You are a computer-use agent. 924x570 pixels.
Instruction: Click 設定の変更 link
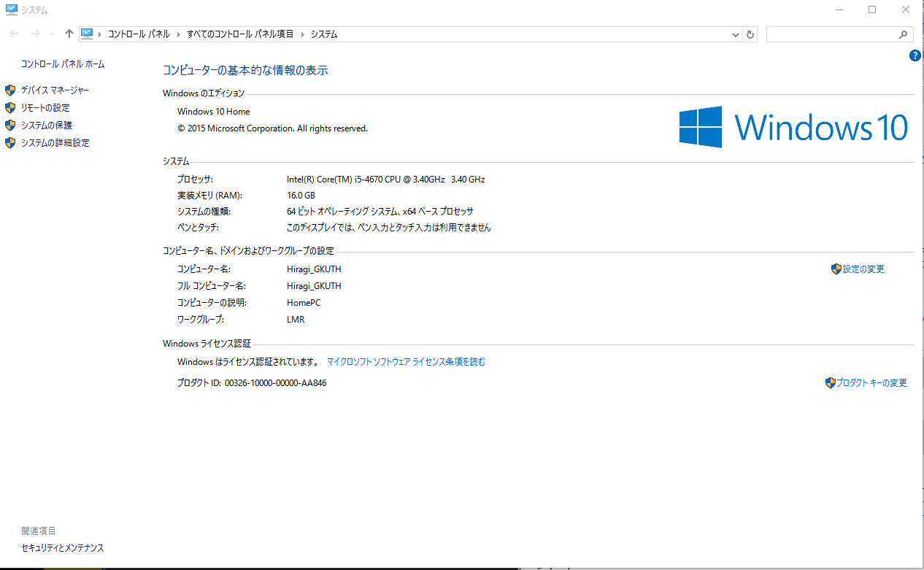(x=863, y=269)
